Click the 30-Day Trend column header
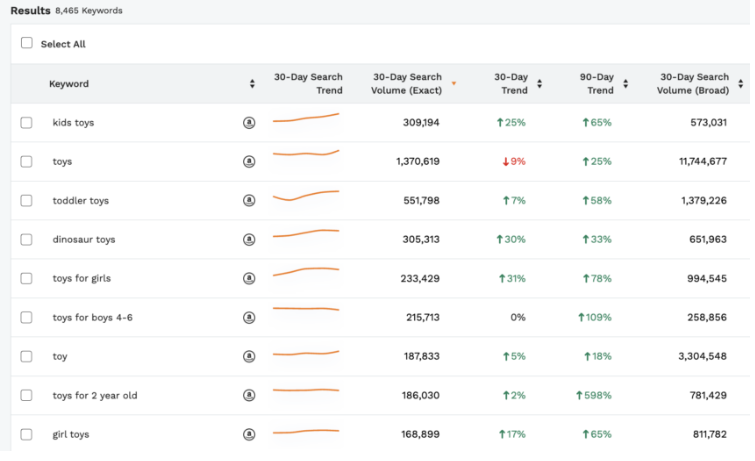 click(x=514, y=84)
